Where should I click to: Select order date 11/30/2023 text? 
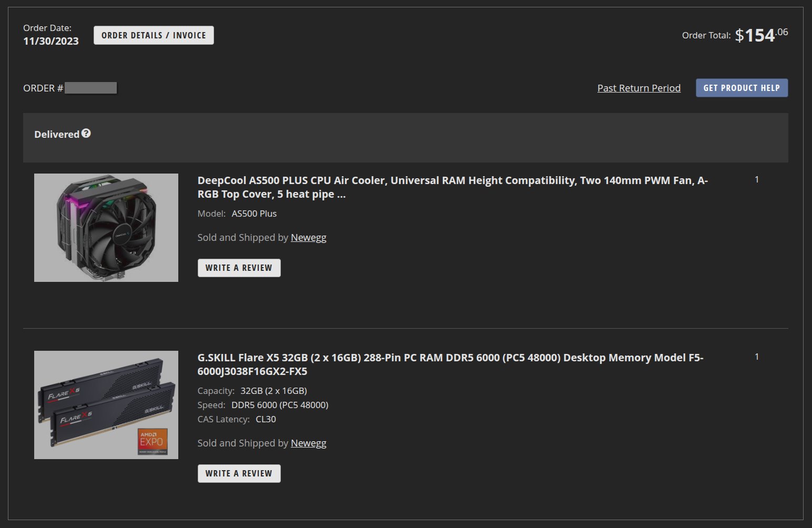click(x=51, y=41)
